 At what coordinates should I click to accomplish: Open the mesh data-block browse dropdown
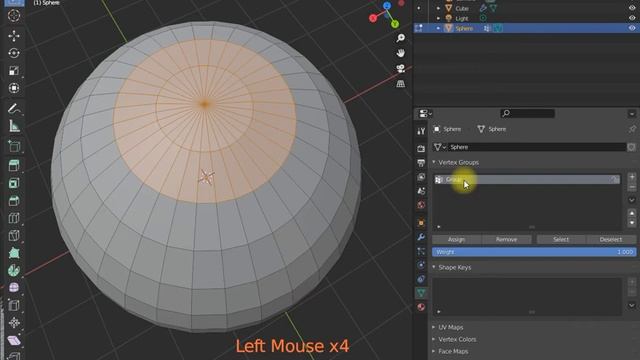pos(440,147)
